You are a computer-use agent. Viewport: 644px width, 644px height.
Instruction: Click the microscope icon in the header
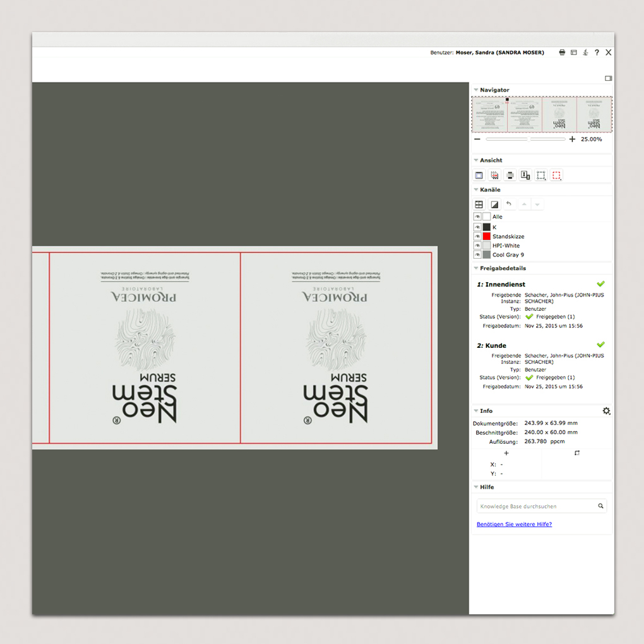(585, 52)
